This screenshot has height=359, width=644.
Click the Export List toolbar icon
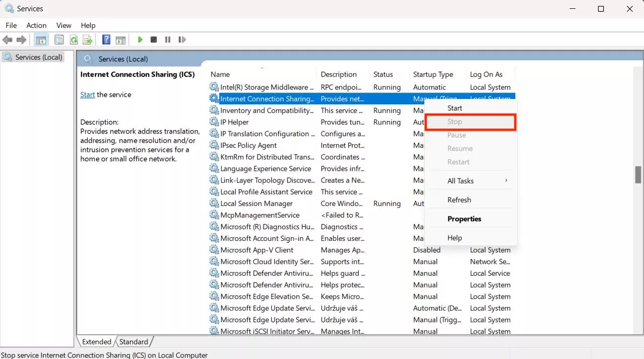click(x=88, y=40)
